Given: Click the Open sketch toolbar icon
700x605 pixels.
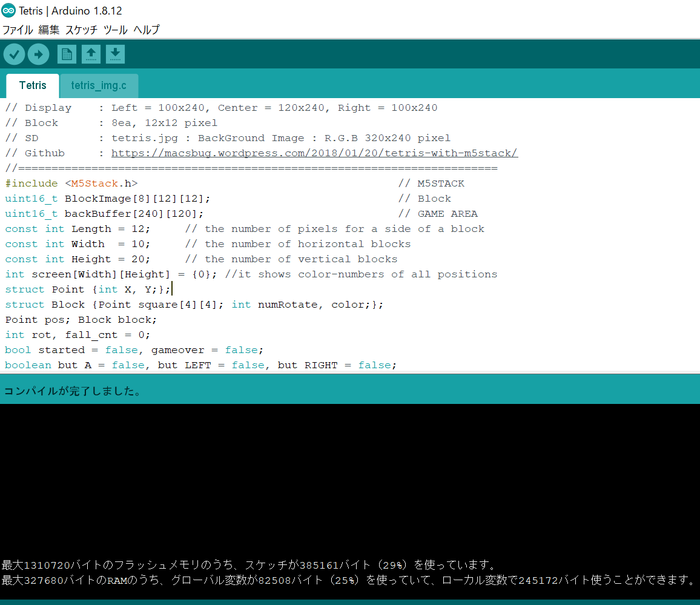Looking at the screenshot, I should coord(91,54).
